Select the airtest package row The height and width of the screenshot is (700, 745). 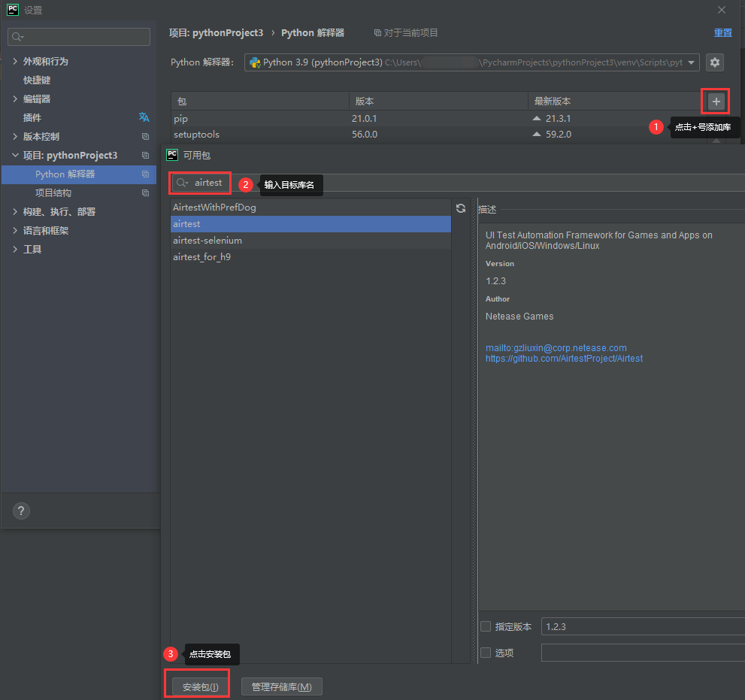tap(310, 224)
